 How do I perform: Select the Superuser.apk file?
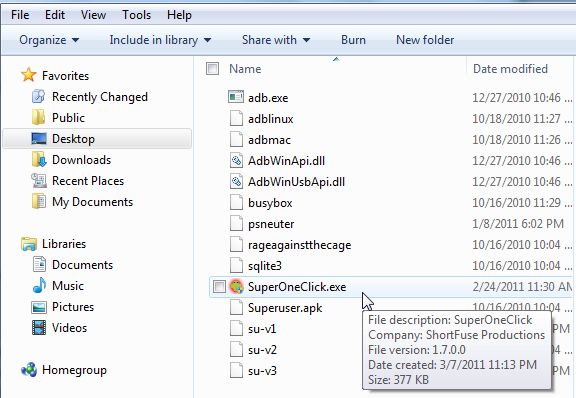285,308
